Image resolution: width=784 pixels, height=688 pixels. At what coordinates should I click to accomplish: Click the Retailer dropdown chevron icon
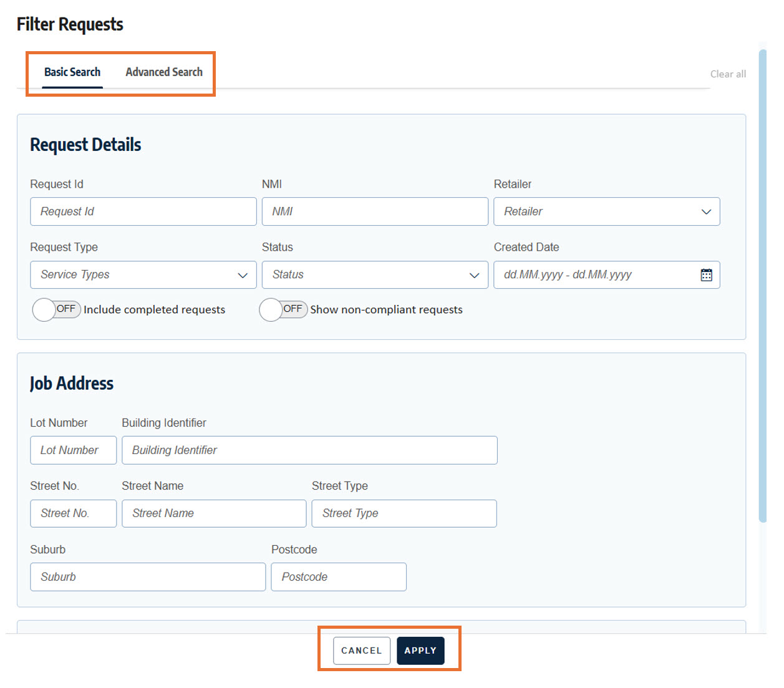click(x=705, y=211)
